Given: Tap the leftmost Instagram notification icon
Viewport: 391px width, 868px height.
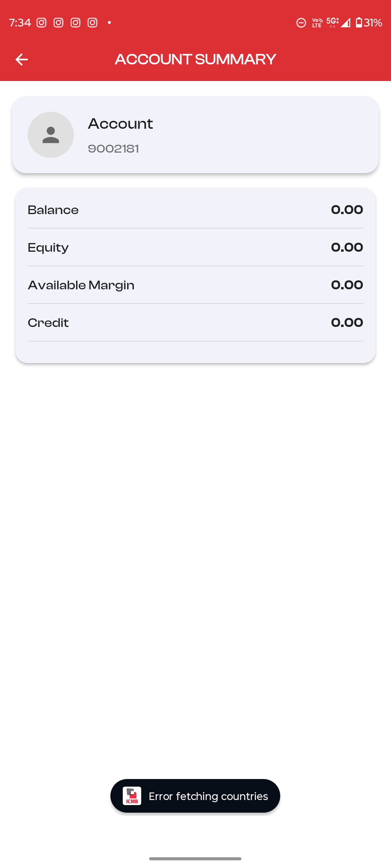Looking at the screenshot, I should tap(42, 23).
